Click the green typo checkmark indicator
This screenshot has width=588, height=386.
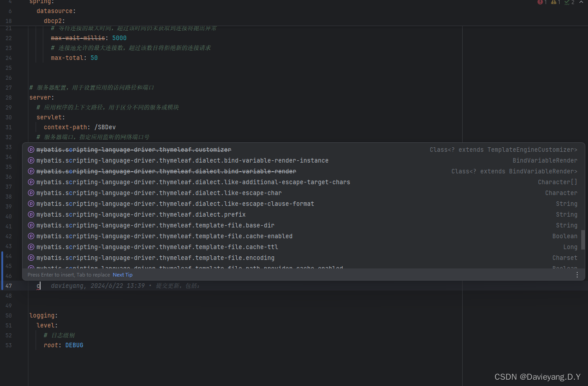[567, 2]
